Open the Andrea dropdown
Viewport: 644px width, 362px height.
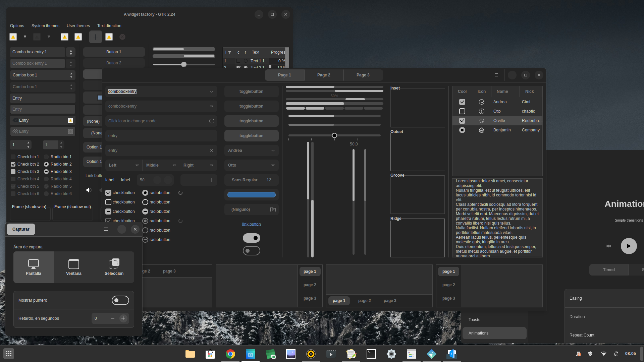[252, 150]
